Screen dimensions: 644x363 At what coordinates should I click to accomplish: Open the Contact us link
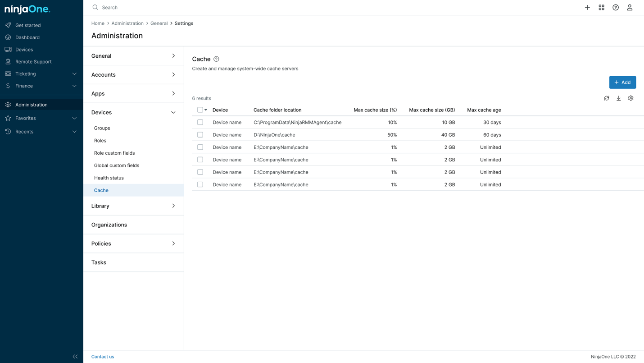pos(103,357)
